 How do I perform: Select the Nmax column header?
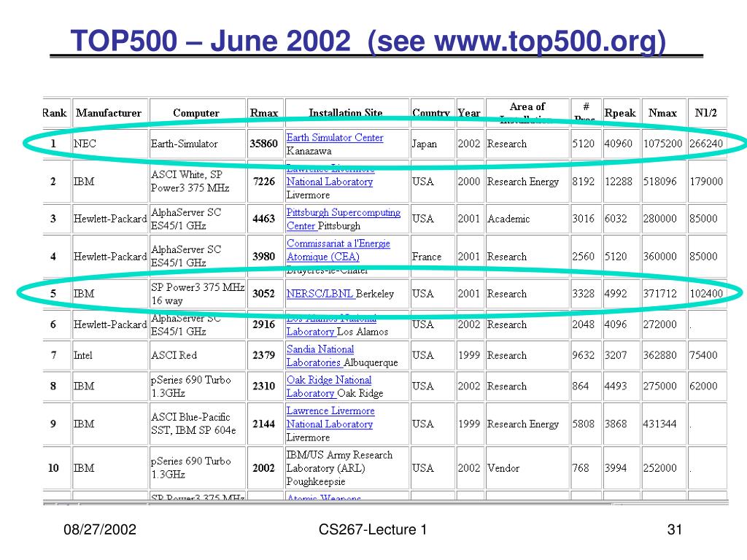(x=662, y=113)
